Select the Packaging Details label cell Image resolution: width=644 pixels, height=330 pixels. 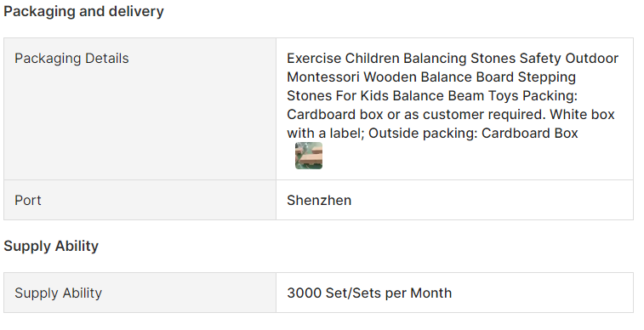pyautogui.click(x=140, y=109)
